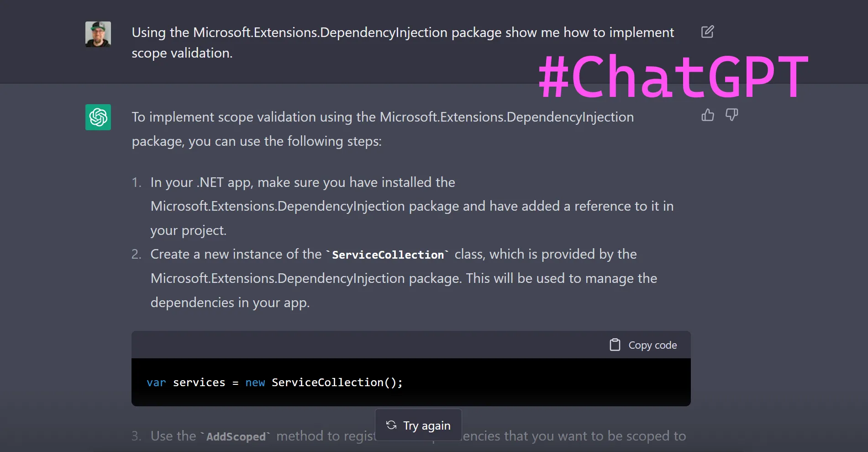Click the clipboard icon in code header
Screen dimensions: 868x452
tap(615, 345)
